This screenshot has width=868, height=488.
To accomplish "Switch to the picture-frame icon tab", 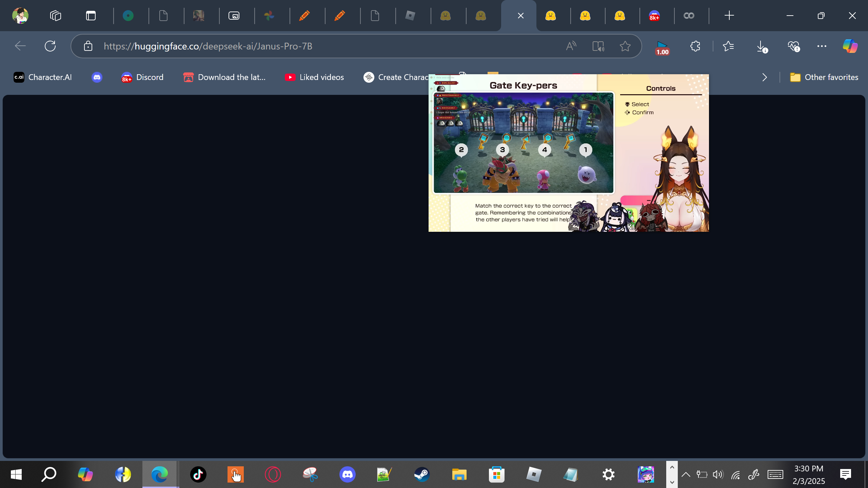I will click(234, 16).
